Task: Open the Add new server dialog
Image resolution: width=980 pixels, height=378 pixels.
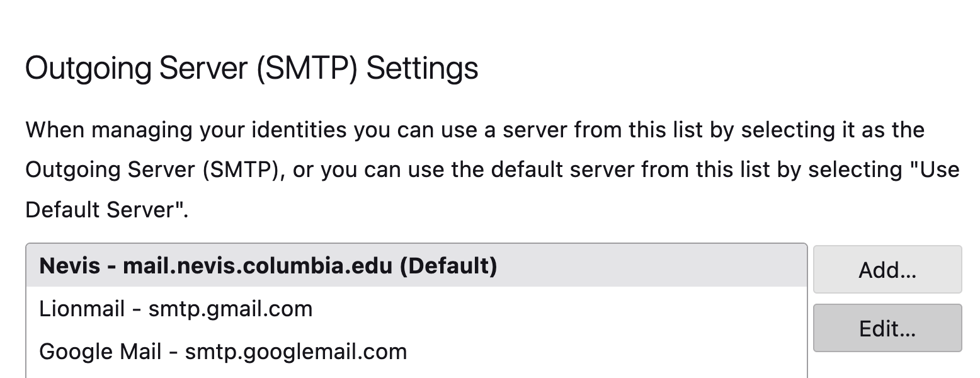Action: point(887,270)
